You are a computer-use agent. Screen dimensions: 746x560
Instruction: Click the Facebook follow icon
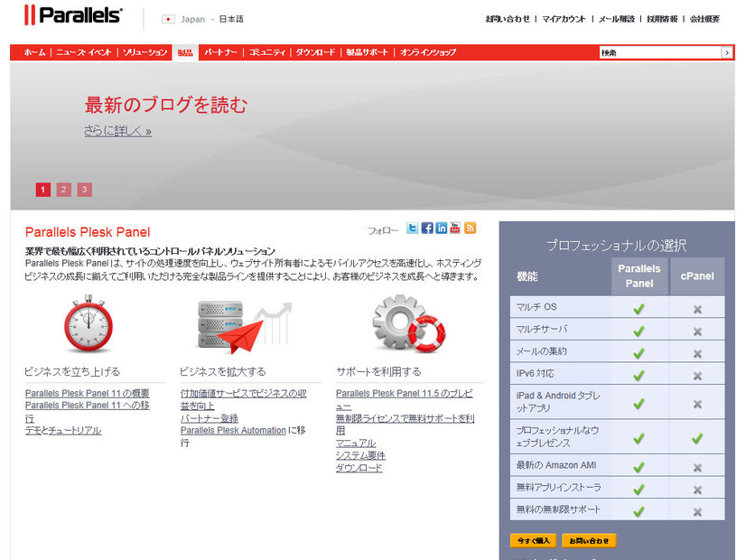(x=426, y=228)
